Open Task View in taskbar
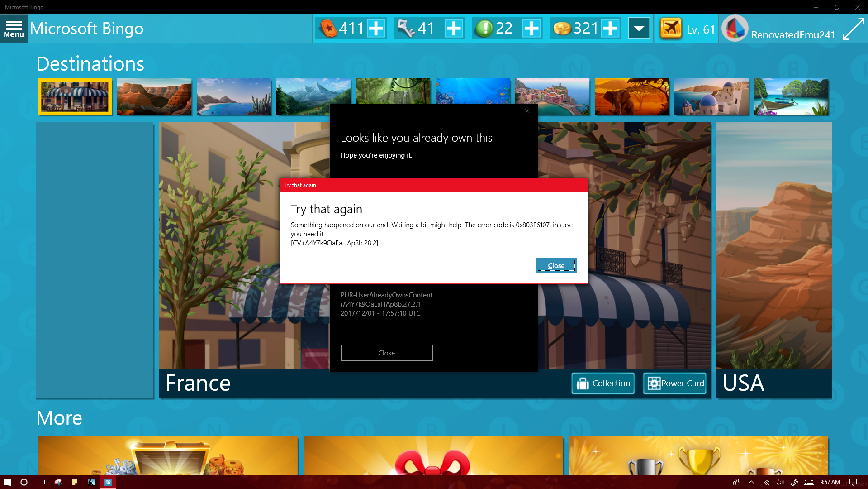Viewport: 868px width, 489px height. pyautogui.click(x=40, y=482)
